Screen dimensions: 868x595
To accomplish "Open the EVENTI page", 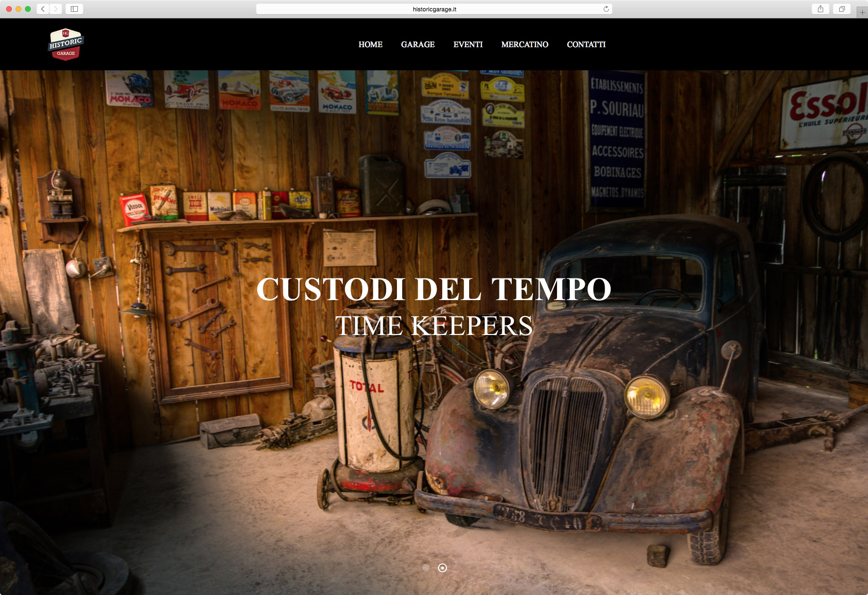I will point(468,44).
